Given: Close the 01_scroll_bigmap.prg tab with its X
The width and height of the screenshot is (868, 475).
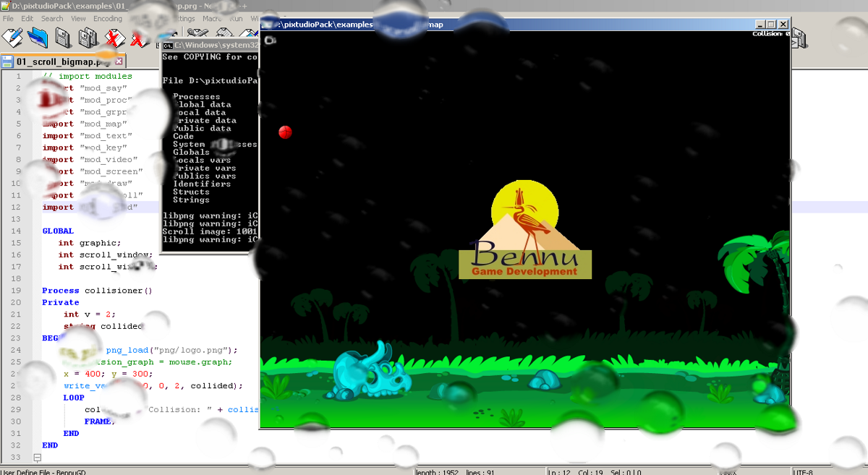Looking at the screenshot, I should click(x=119, y=61).
